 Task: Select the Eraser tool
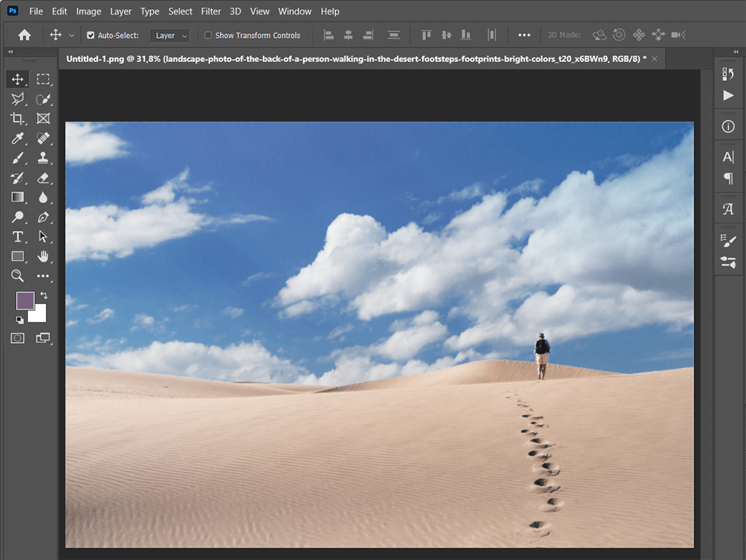tap(43, 178)
